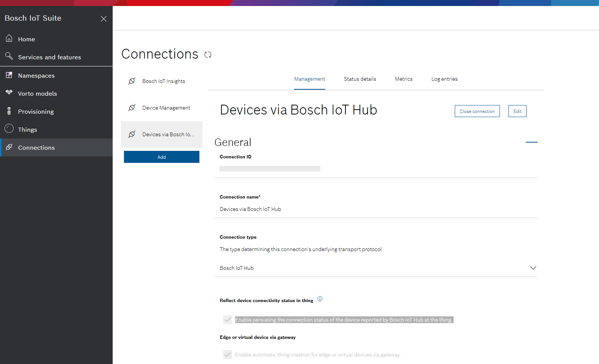Click the Bosch IoT Suite title
The width and height of the screenshot is (599, 364).
[33, 18]
